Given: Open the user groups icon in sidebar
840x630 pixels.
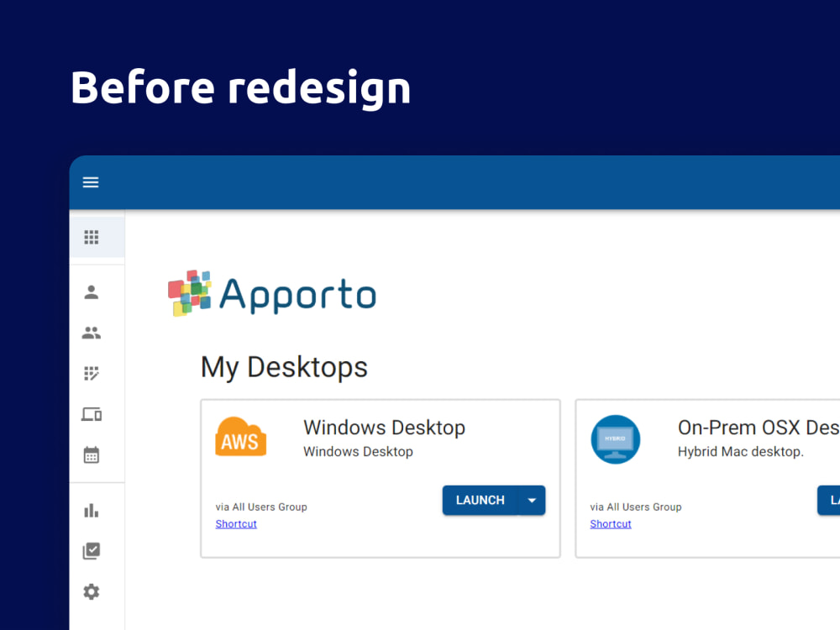Looking at the screenshot, I should click(x=91, y=333).
